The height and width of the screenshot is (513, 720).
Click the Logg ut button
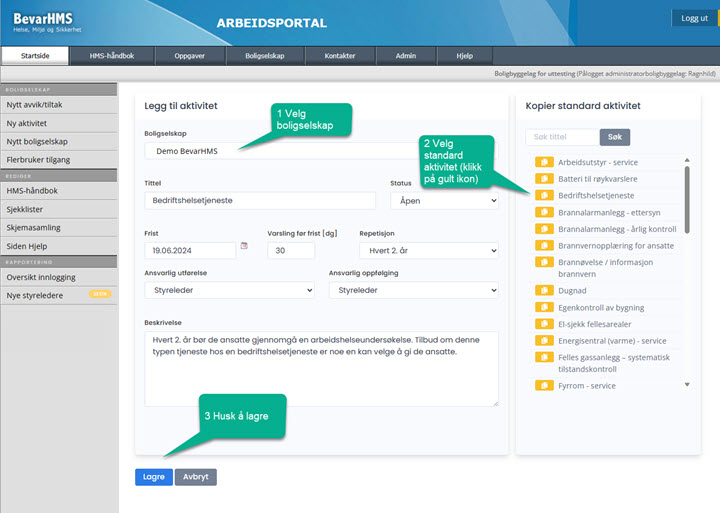click(694, 18)
